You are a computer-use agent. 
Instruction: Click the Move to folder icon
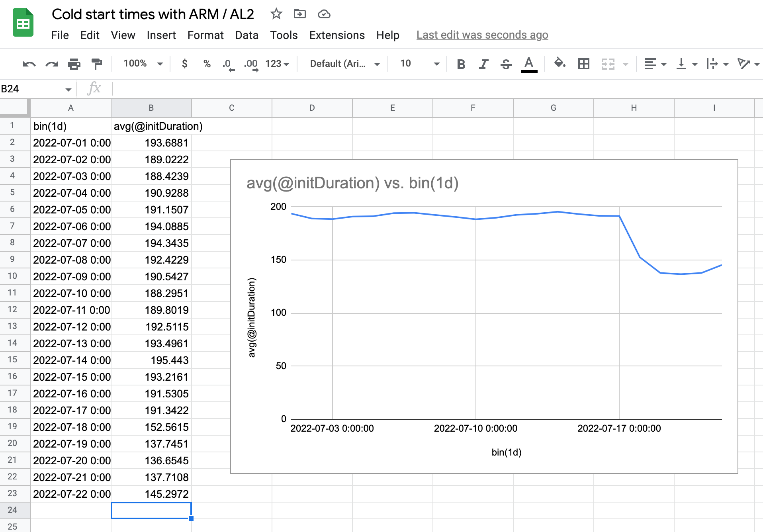[x=299, y=14]
